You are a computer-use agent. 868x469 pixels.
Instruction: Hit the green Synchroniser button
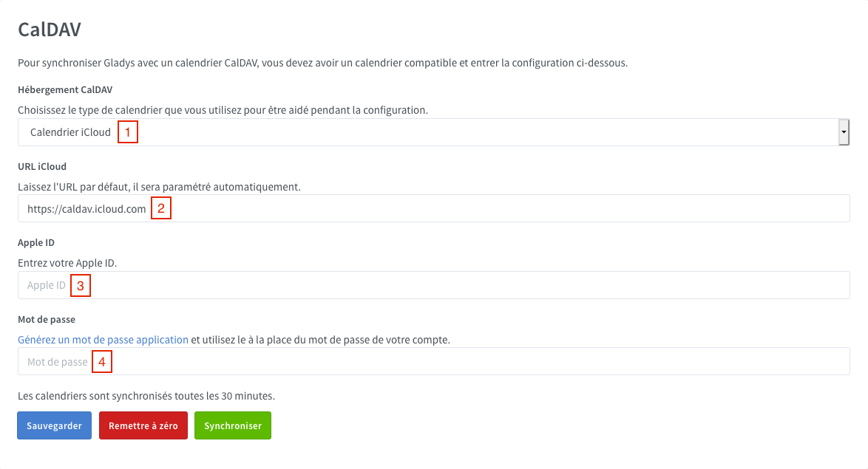233,426
